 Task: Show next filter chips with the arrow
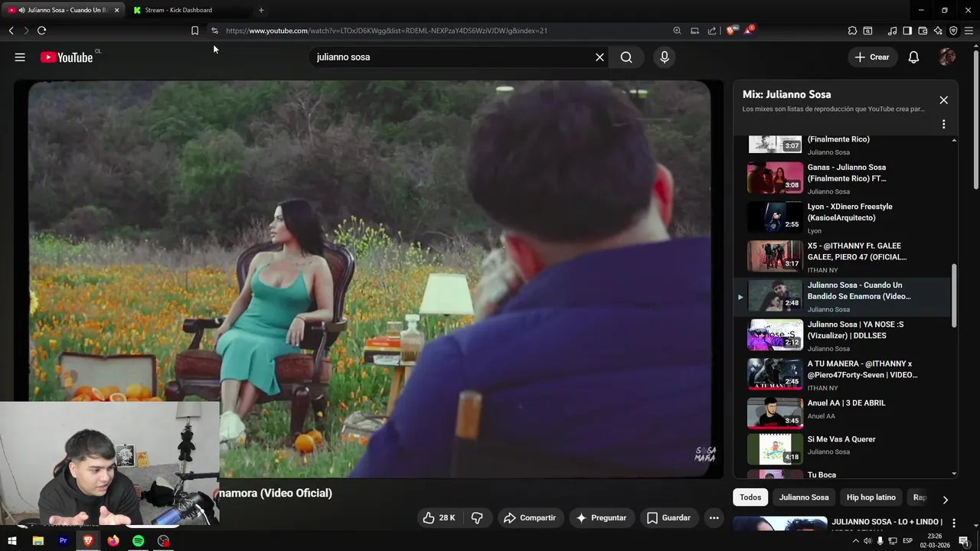[945, 500]
